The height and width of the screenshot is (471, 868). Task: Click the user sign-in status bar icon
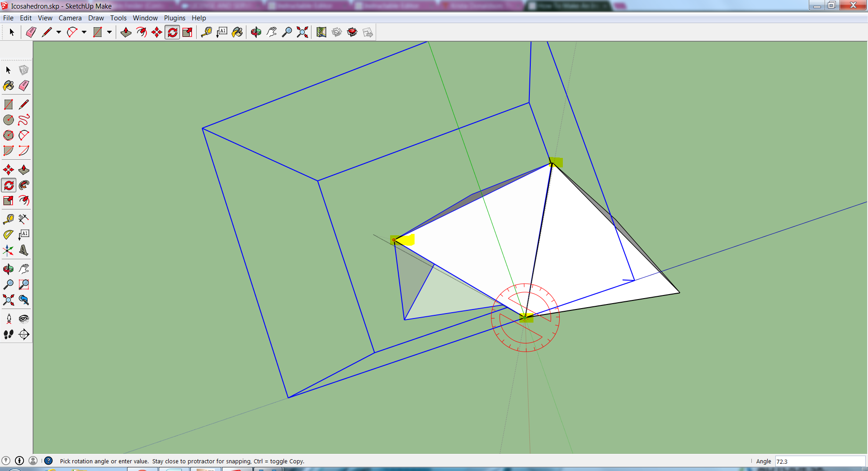tap(33, 461)
